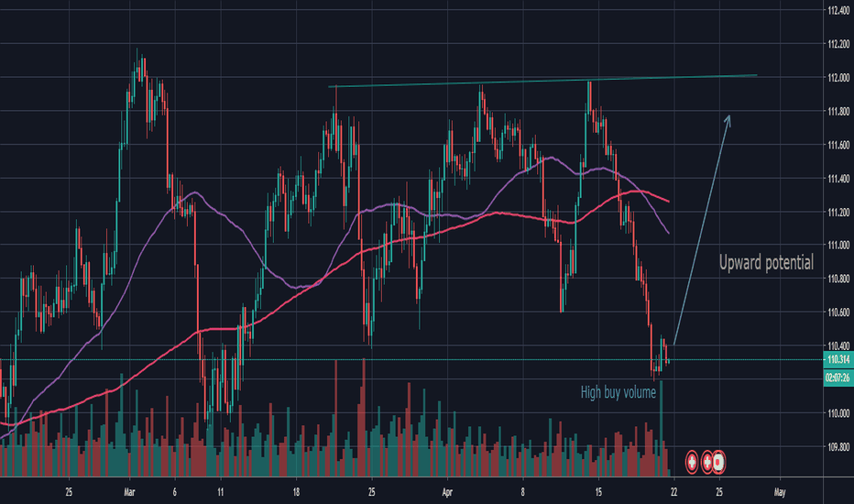The width and height of the screenshot is (854, 504).
Task: Click the 'Apr' date label on time axis
Action: [447, 492]
